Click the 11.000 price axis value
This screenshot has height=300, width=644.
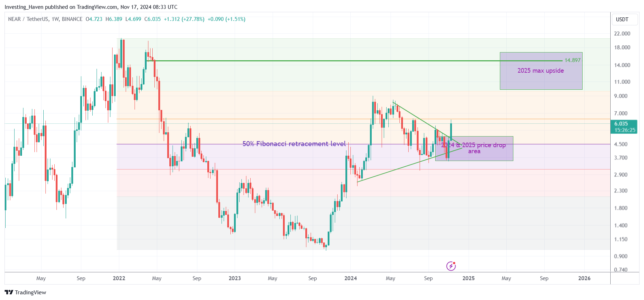click(622, 82)
